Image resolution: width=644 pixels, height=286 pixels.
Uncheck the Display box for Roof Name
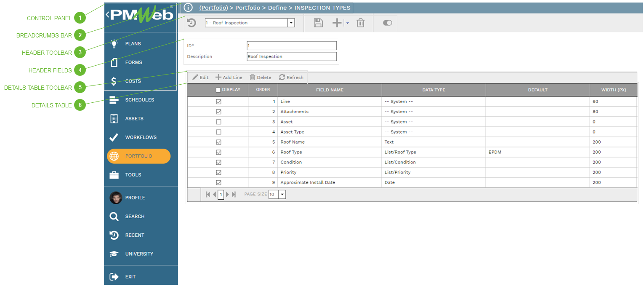pos(218,142)
